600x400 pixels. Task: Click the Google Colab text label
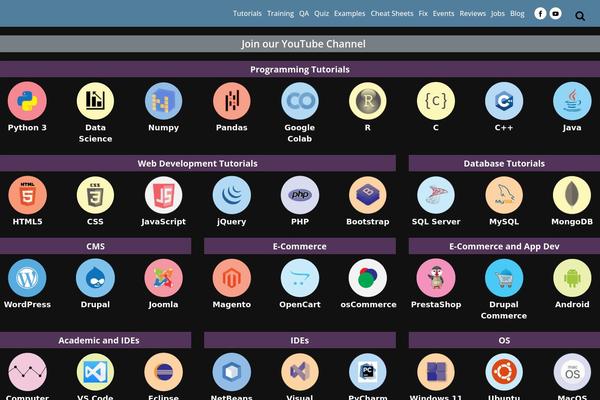pyautogui.click(x=300, y=133)
